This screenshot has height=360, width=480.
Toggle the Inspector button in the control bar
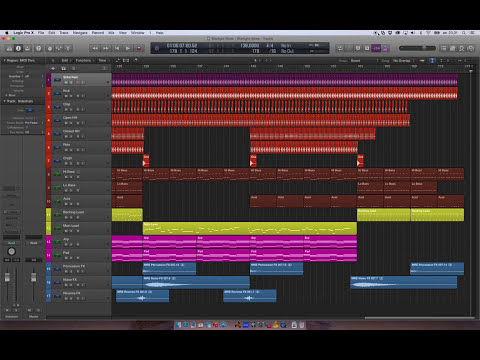(x=18, y=48)
